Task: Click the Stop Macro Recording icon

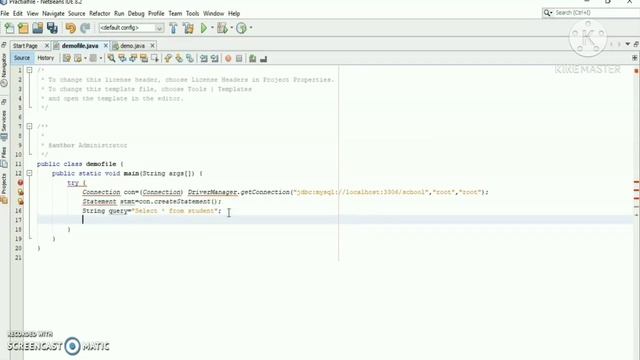Action: (x=239, y=59)
